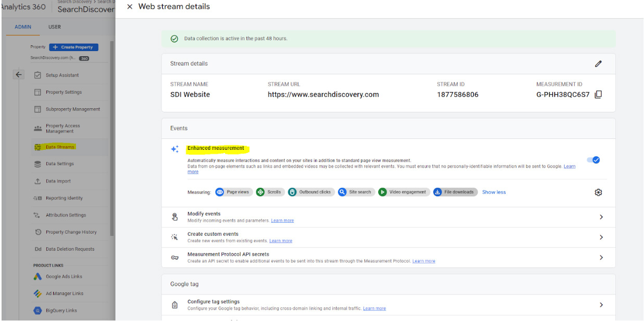Viewport: 644px width, 321px height.
Task: Click Enhanced measurement sparkle icon
Action: (175, 149)
